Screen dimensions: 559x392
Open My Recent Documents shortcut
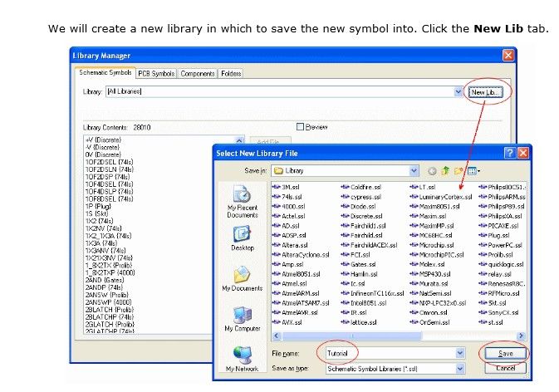tap(243, 200)
